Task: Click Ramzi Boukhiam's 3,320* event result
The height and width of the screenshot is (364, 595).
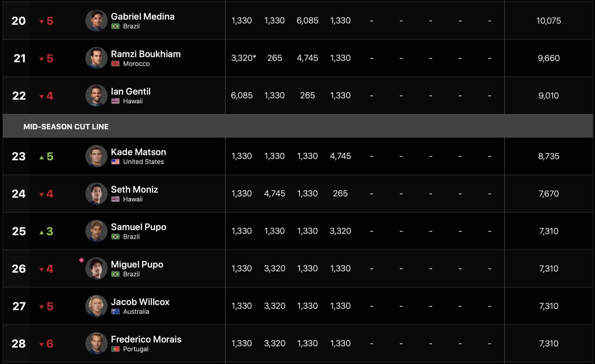Action: [243, 58]
